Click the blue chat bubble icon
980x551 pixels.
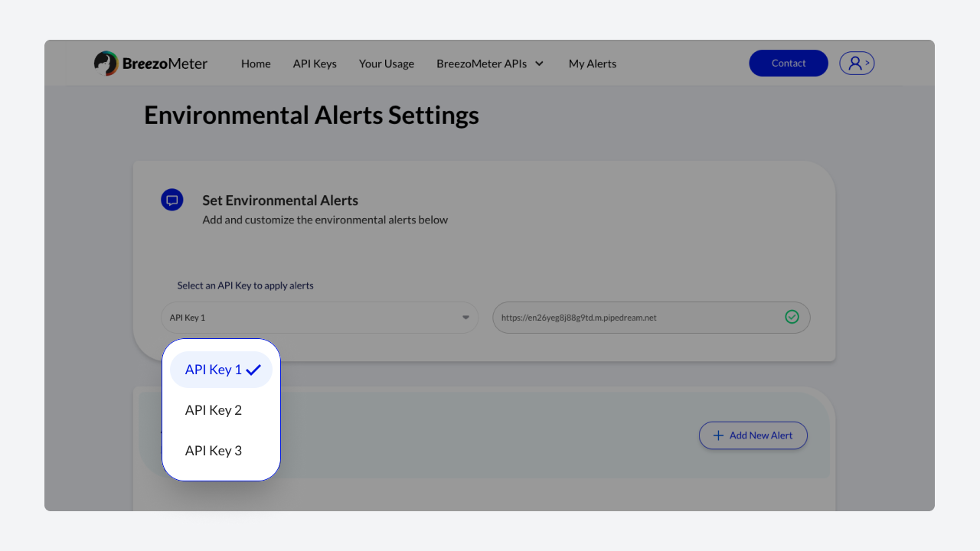pos(172,201)
